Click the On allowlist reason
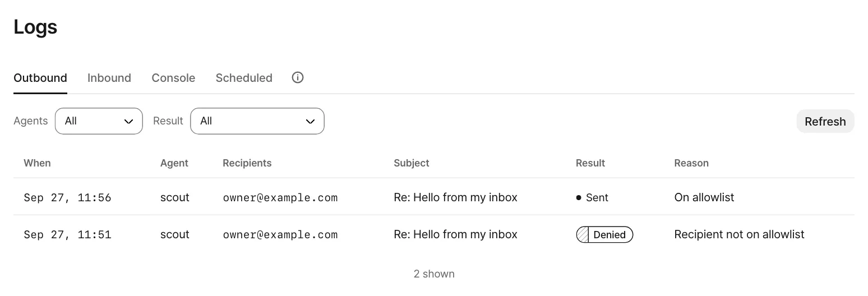Viewport: 868px width, 296px height. click(704, 197)
